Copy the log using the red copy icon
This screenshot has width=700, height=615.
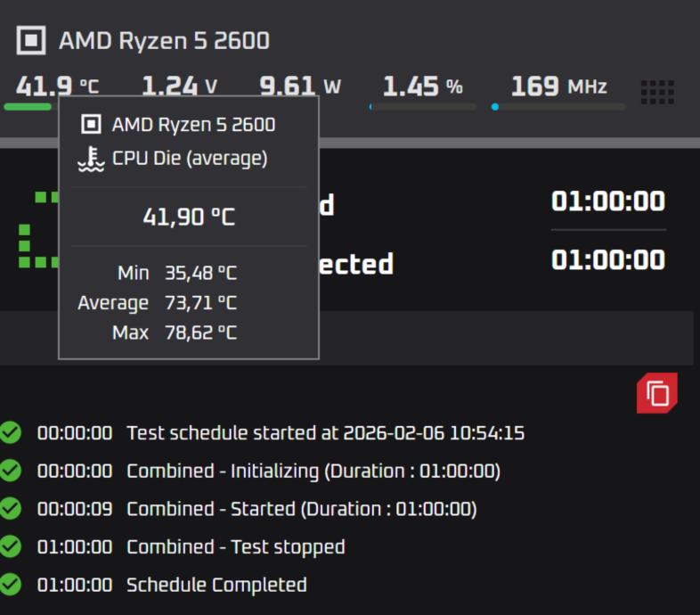pyautogui.click(x=656, y=393)
